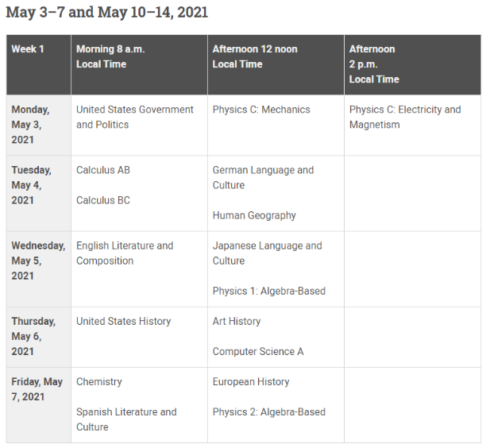The height and width of the screenshot is (448, 486).
Task: Select the Monday, May 3, 2021 row label
Action: (30, 125)
